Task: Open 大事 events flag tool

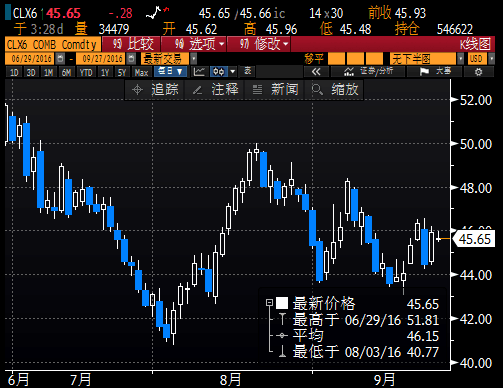Action: [x=434, y=72]
